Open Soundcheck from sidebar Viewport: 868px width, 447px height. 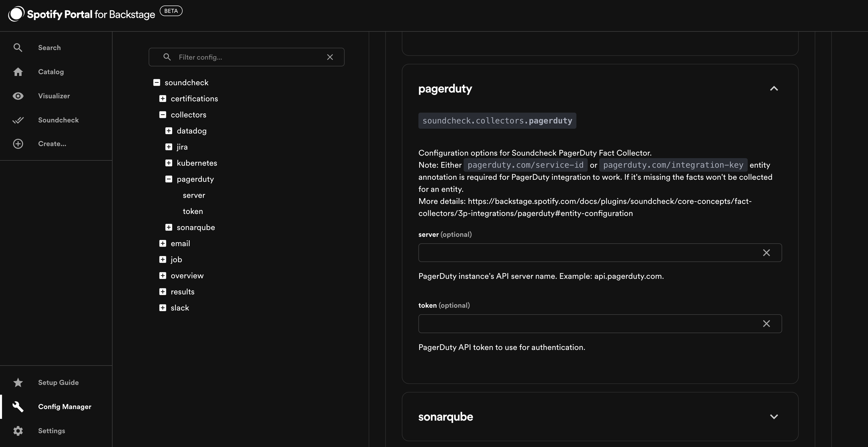point(58,120)
